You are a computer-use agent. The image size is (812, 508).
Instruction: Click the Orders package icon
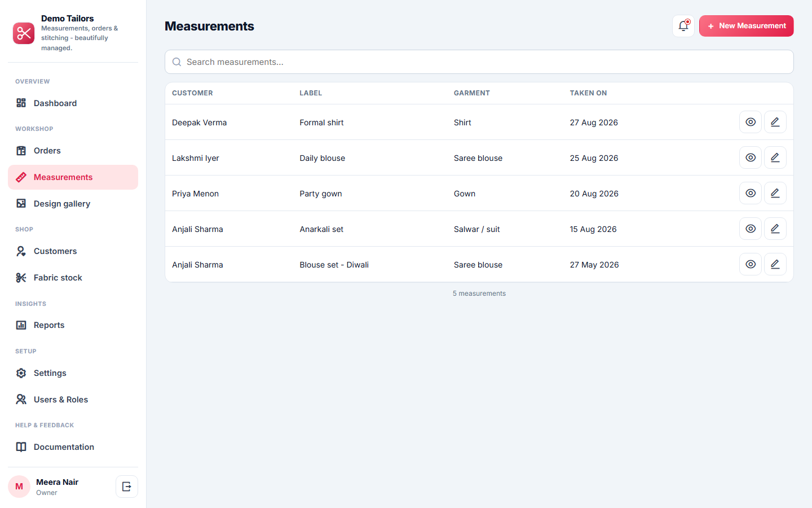(x=21, y=151)
